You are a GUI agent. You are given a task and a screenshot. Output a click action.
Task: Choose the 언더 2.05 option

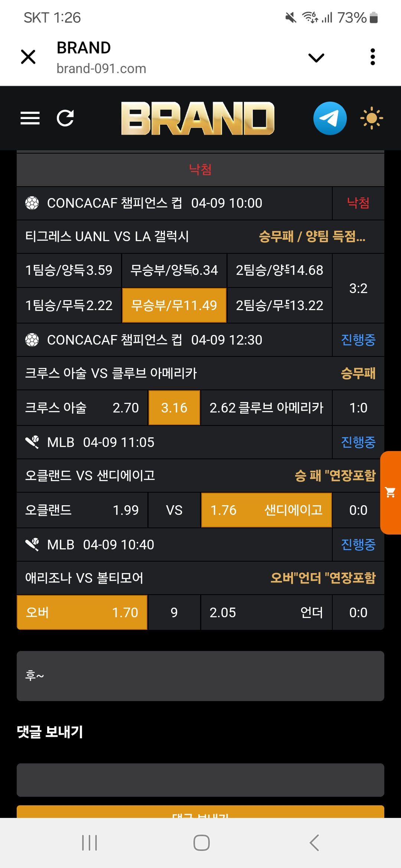(x=266, y=612)
